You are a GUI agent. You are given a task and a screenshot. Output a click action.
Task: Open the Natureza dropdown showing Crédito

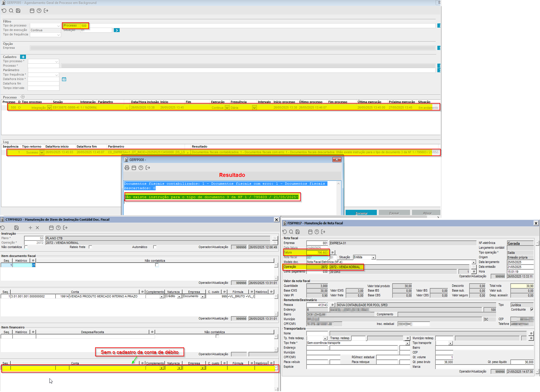click(179, 297)
